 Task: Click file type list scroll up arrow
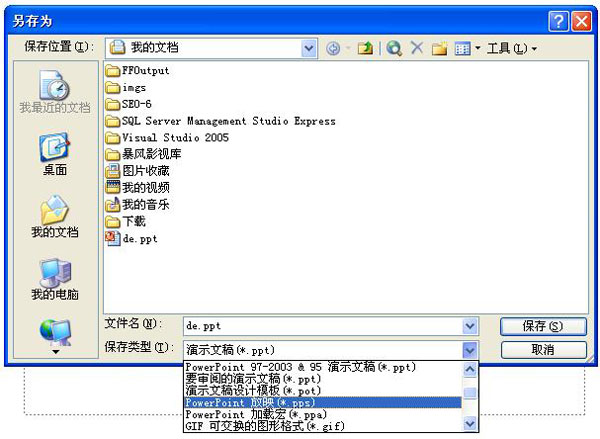[470, 369]
